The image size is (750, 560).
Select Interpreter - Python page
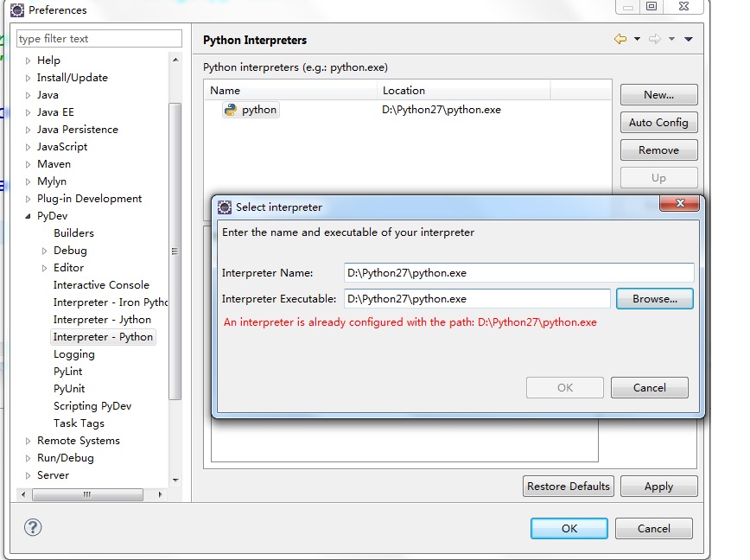coord(103,337)
